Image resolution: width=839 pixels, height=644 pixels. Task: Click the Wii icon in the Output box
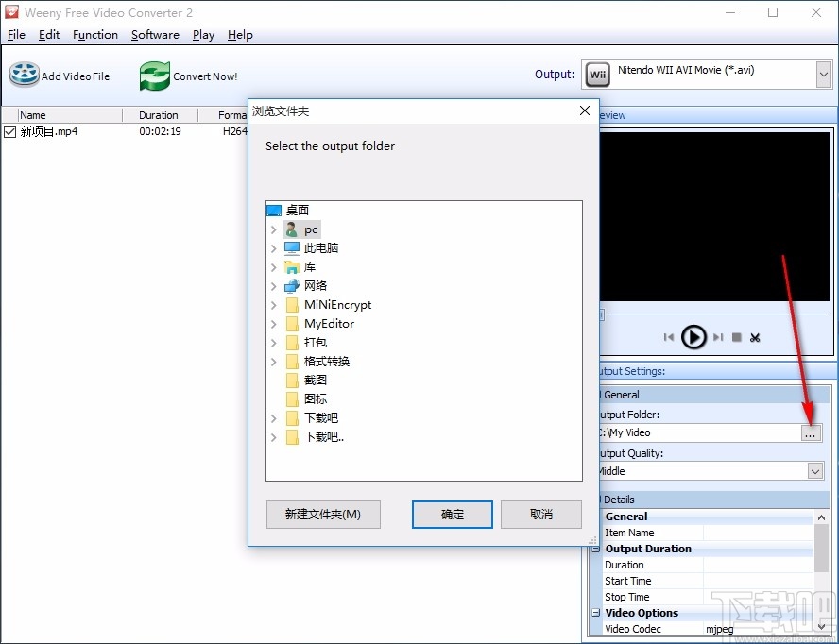597,74
